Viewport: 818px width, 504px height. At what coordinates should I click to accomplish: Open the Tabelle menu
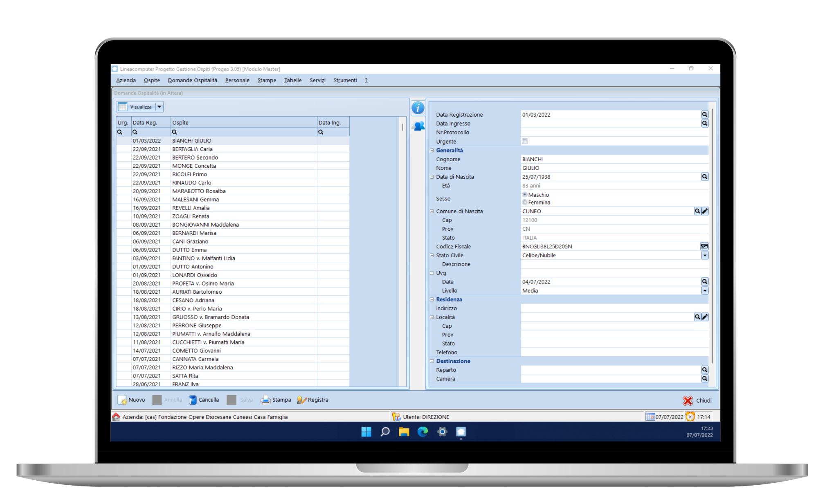(293, 80)
